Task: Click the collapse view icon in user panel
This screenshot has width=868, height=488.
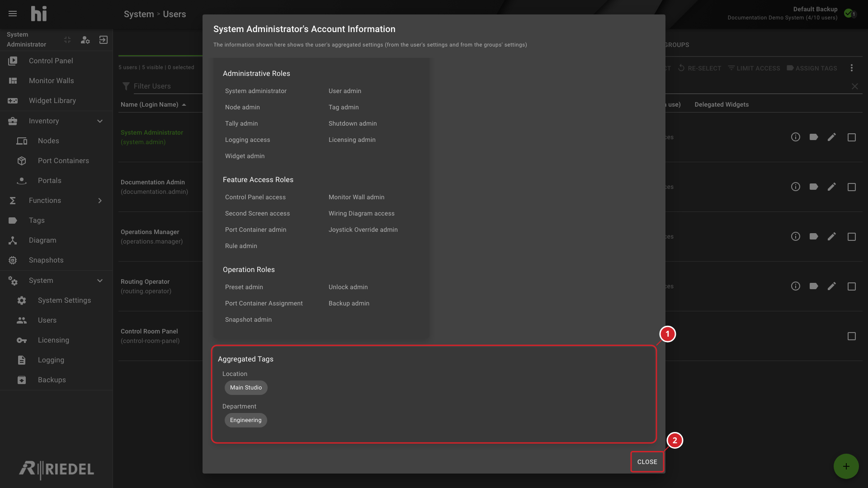Action: click(x=67, y=40)
